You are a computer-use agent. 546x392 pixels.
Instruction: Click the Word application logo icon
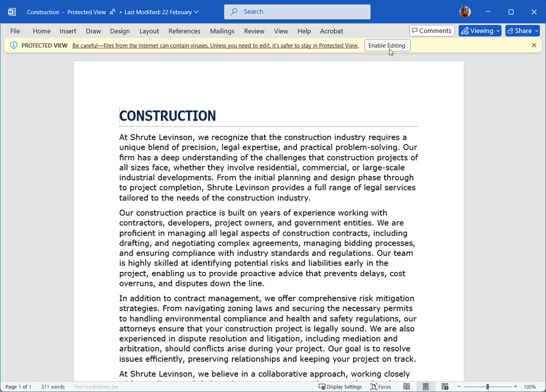(11, 12)
